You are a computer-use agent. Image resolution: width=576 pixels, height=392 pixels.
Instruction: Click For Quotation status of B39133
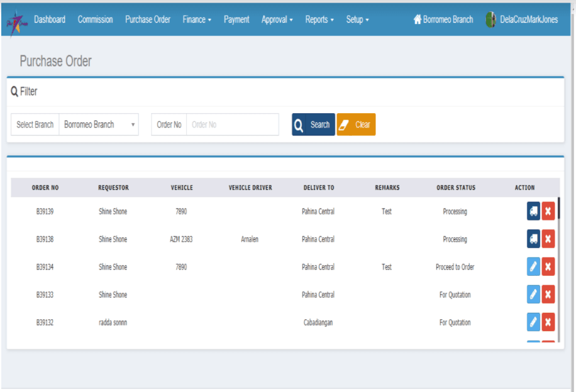coord(455,295)
